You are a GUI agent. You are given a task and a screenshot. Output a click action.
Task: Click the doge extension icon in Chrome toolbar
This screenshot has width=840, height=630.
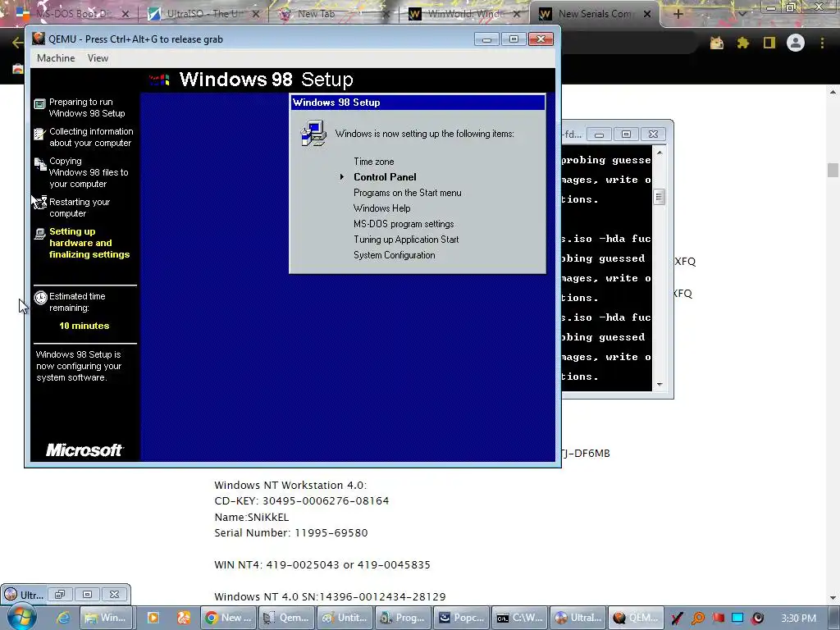pyautogui.click(x=716, y=43)
